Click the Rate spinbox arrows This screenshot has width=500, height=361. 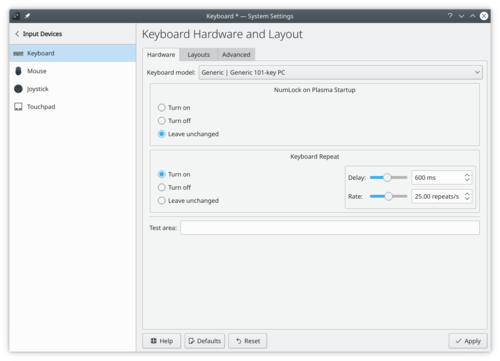(x=467, y=196)
